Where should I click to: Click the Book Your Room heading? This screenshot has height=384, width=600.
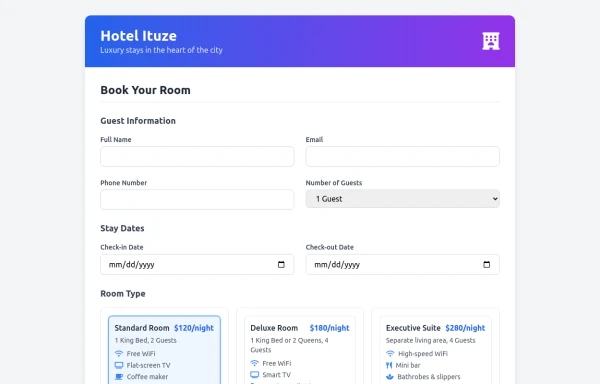[145, 90]
